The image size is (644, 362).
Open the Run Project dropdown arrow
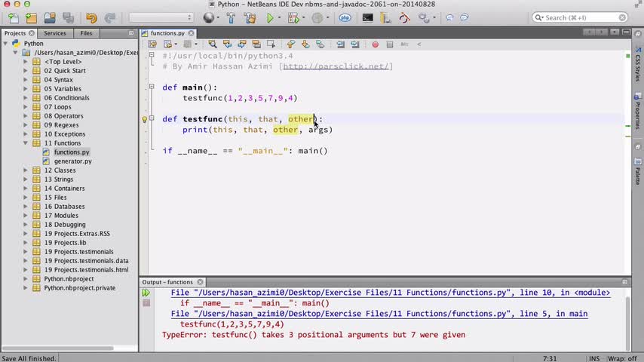pyautogui.click(x=279, y=17)
